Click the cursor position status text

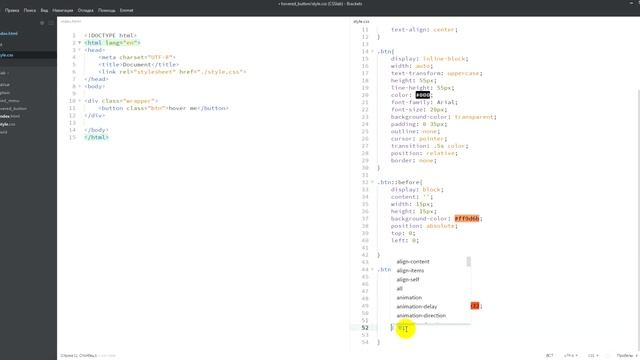click(79, 356)
